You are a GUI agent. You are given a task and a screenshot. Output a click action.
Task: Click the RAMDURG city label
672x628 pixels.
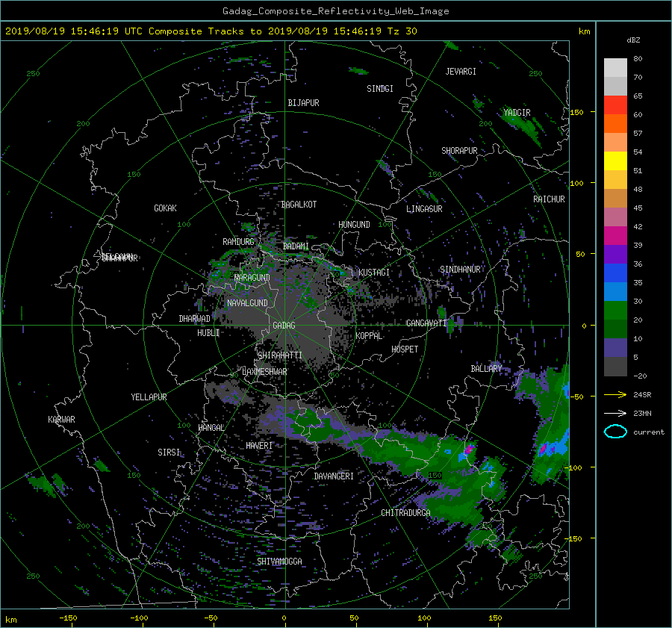pyautogui.click(x=238, y=242)
